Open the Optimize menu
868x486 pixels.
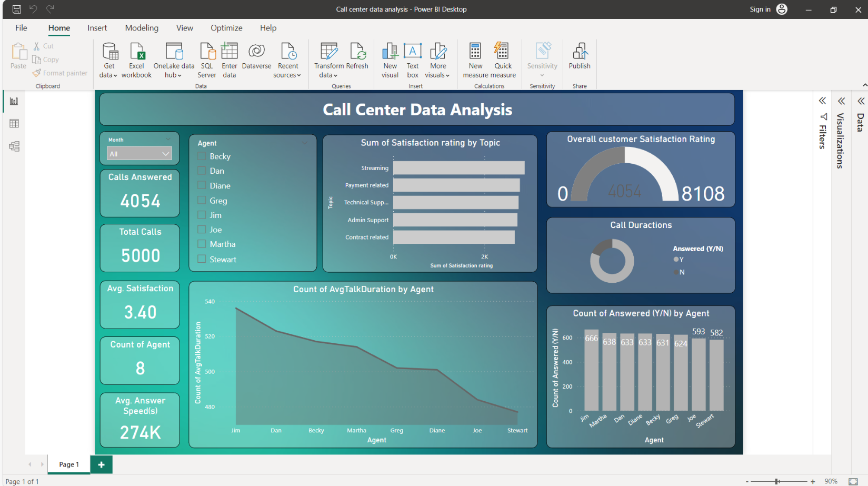(226, 28)
